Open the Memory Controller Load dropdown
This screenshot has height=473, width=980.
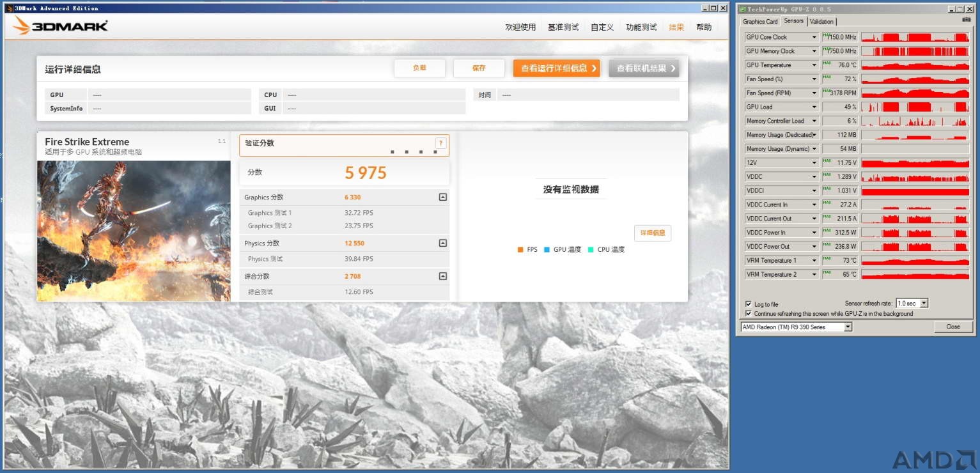(x=814, y=121)
